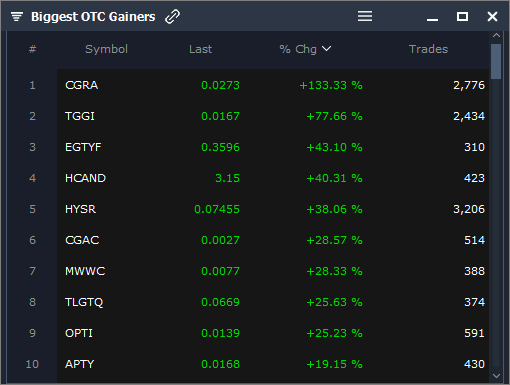Sort by the Symbol column header
The height and width of the screenshot is (385, 510).
pos(106,49)
